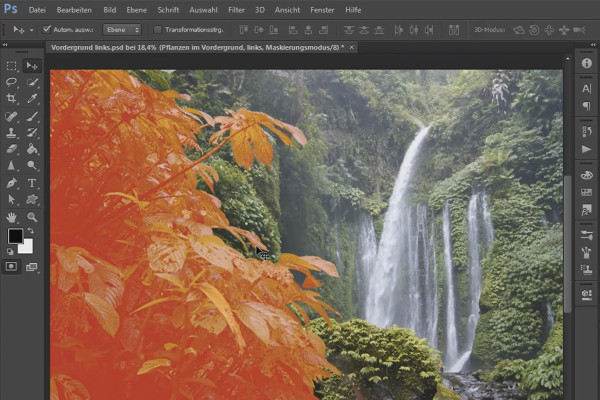600x400 pixels.
Task: Open the Bearbeiten menu
Action: 74,10
